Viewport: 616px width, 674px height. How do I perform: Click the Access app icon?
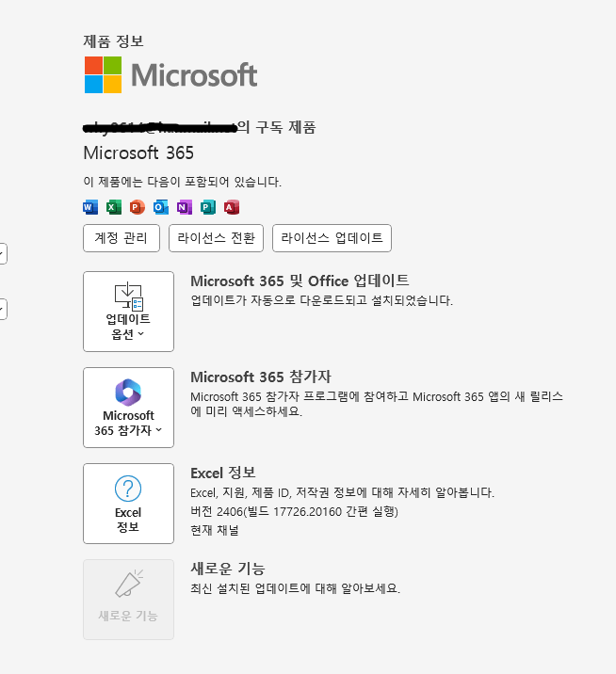tap(232, 207)
